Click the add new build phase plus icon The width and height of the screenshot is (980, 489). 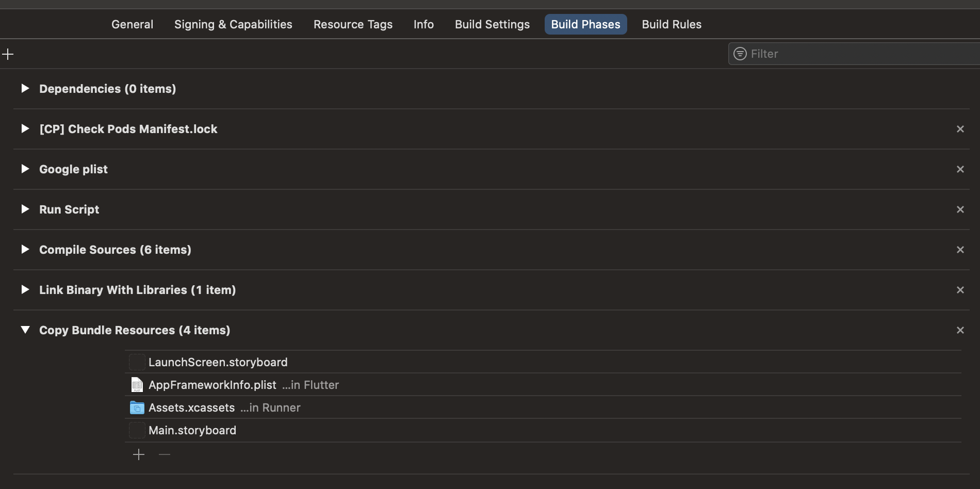(8, 54)
